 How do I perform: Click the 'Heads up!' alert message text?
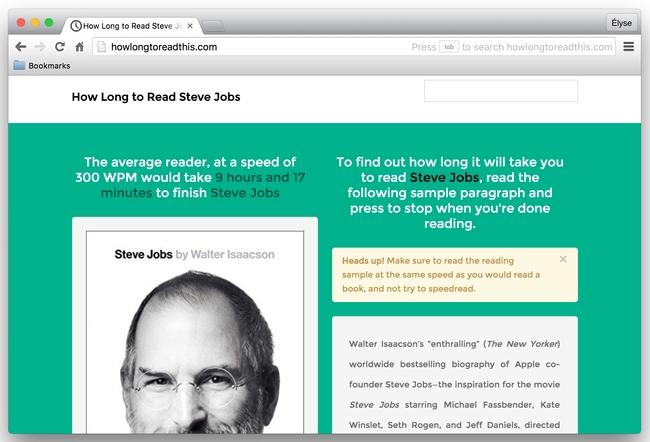point(441,274)
